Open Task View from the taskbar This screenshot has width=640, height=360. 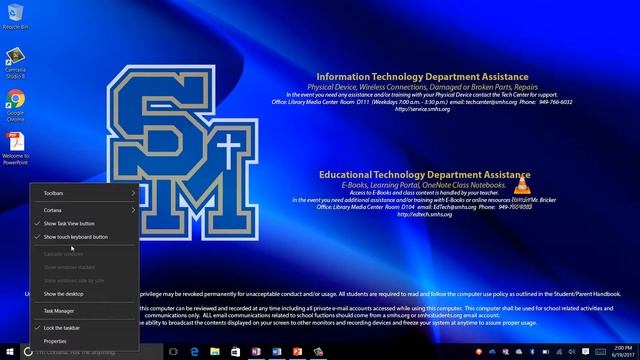[x=173, y=351]
